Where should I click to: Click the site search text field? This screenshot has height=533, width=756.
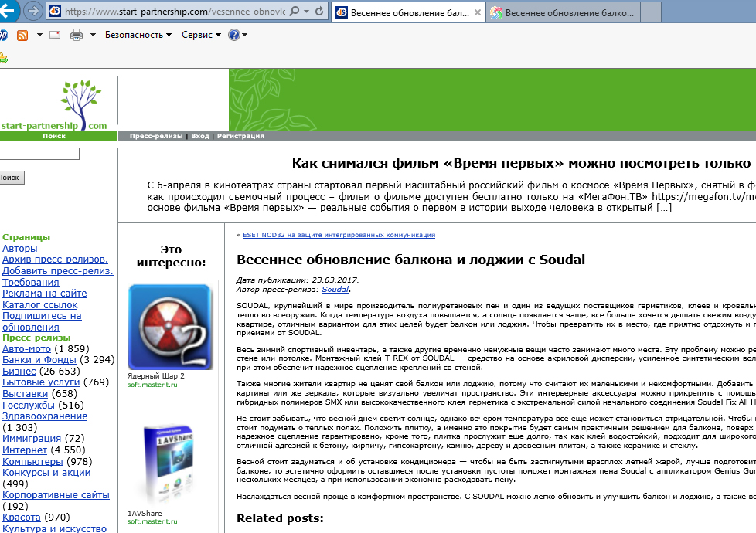point(39,154)
